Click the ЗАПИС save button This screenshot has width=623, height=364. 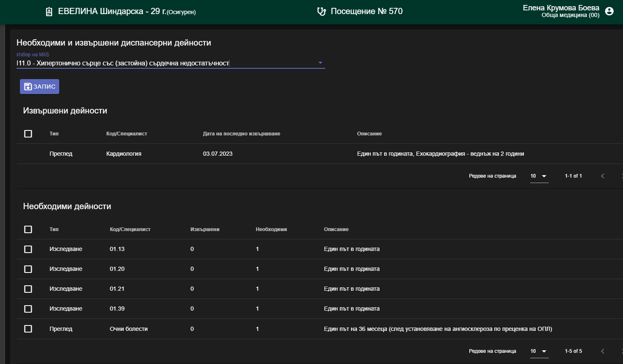[39, 87]
